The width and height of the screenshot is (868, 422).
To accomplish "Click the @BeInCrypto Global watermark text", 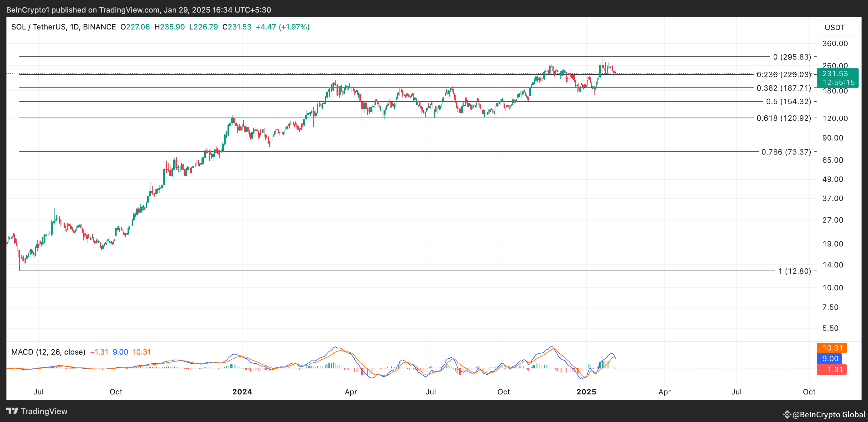I will (829, 414).
